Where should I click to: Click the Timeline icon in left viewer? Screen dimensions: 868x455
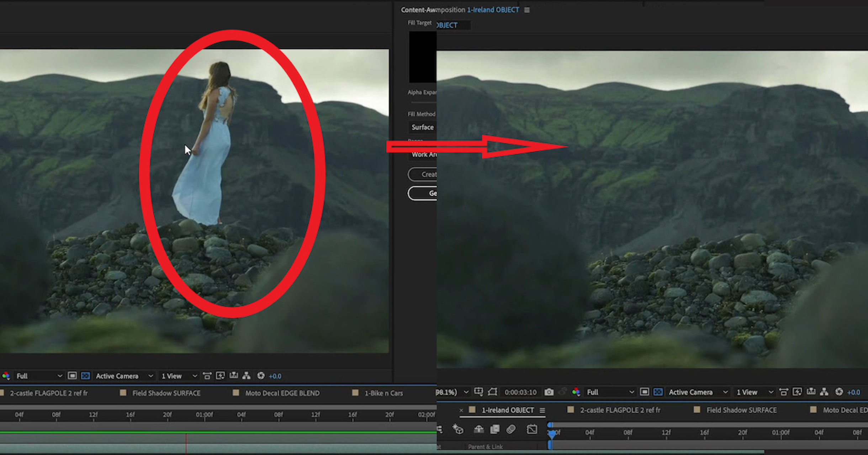click(234, 376)
